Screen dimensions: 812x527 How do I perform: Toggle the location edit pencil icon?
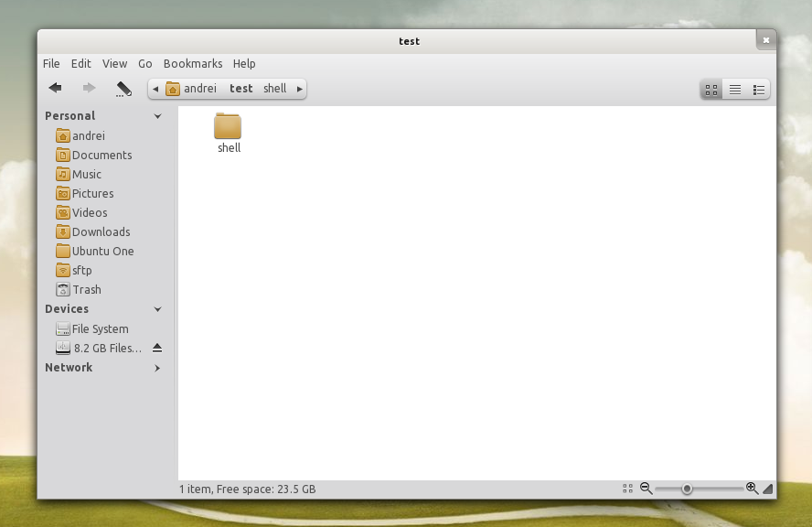pyautogui.click(x=123, y=89)
